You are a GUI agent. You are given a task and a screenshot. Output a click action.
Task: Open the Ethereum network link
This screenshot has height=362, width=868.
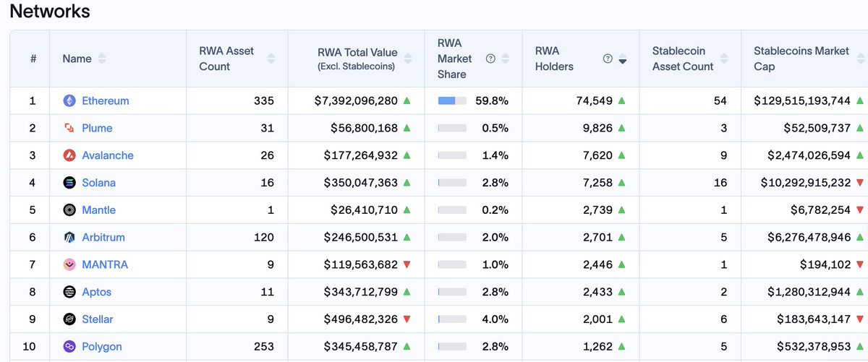(x=106, y=101)
